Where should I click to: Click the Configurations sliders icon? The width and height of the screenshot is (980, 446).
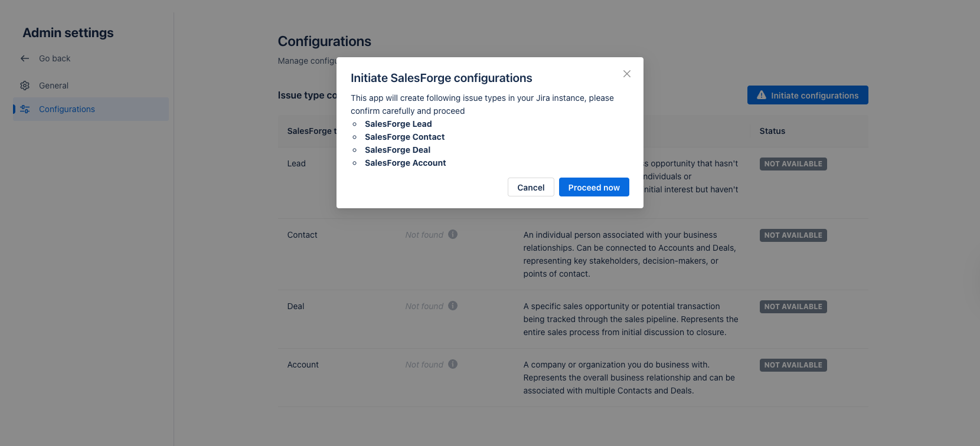click(25, 109)
